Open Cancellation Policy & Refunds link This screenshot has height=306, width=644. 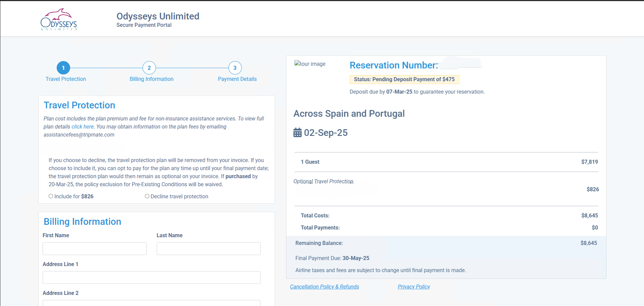coord(324,287)
